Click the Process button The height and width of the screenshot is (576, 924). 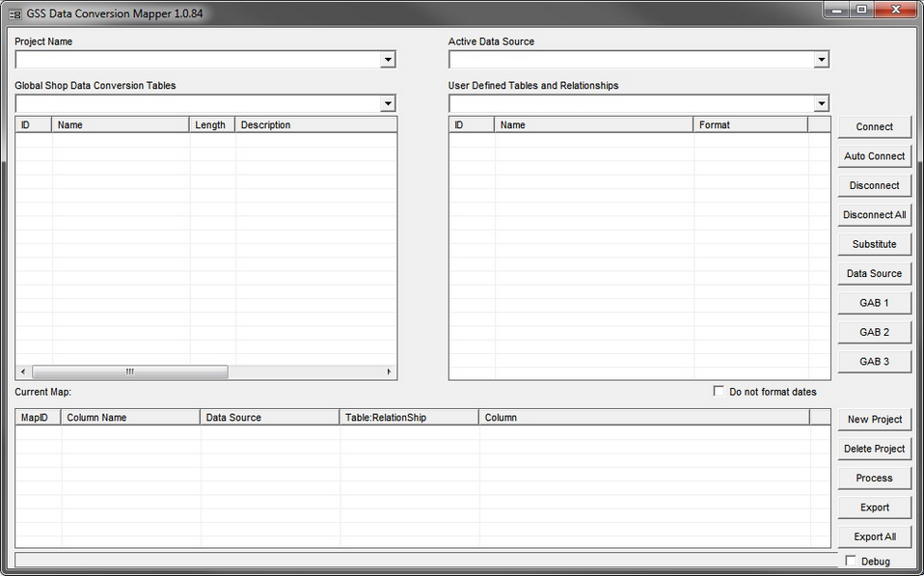[875, 479]
